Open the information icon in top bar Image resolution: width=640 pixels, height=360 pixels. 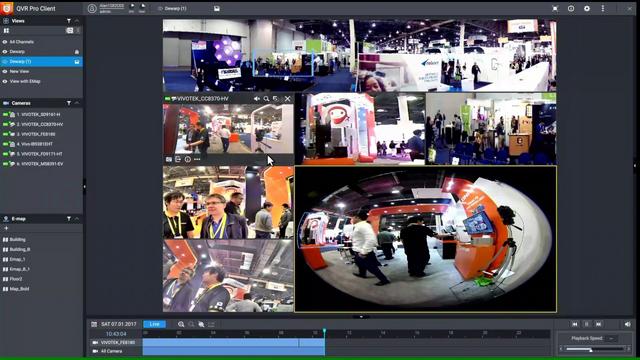(571, 8)
